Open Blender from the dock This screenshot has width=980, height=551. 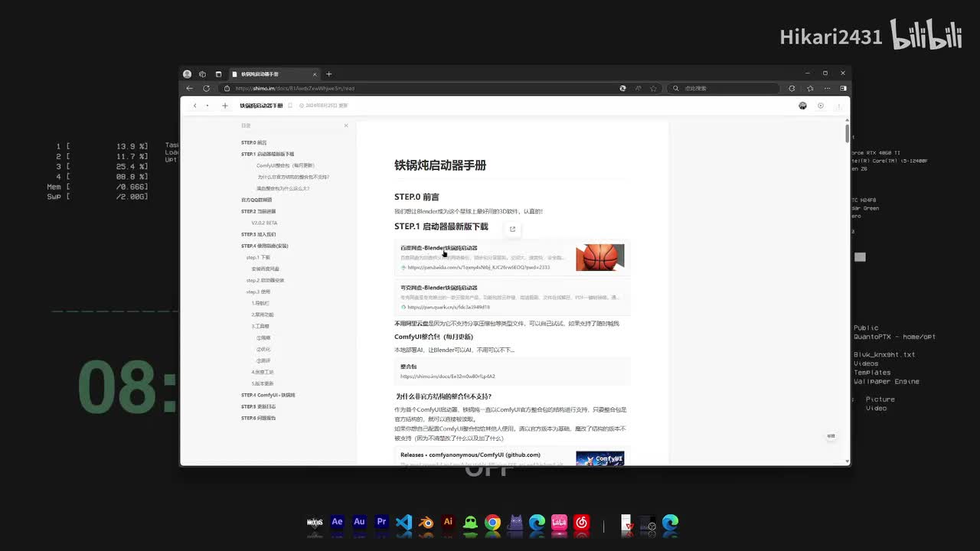(x=426, y=523)
